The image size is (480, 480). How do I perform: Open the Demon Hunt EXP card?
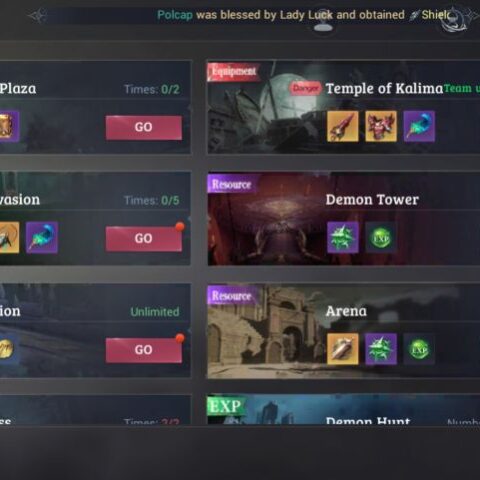344,409
